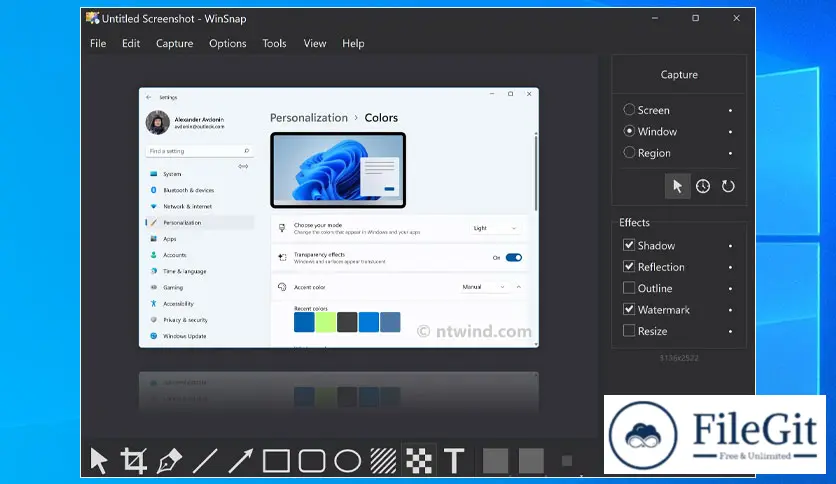
Task: Open settings dot next to Resize
Action: (730, 331)
